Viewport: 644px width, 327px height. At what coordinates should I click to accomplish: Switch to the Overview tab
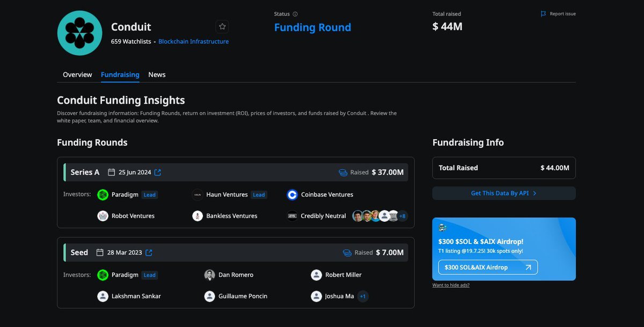[x=77, y=75]
